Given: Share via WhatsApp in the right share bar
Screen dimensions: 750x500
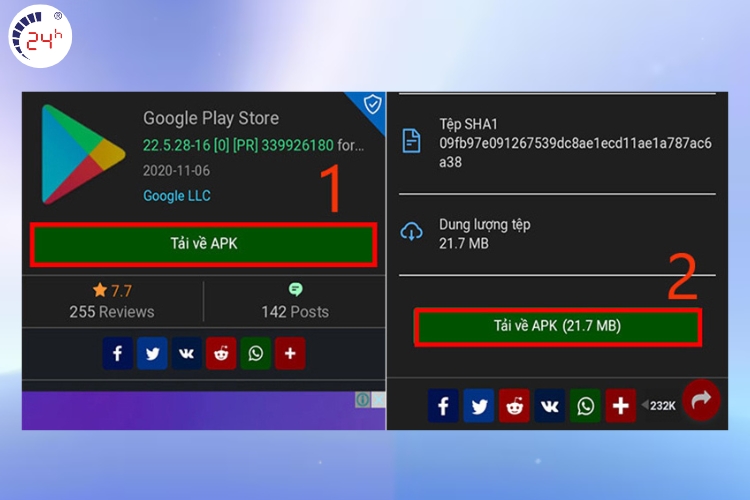Looking at the screenshot, I should pos(585,406).
